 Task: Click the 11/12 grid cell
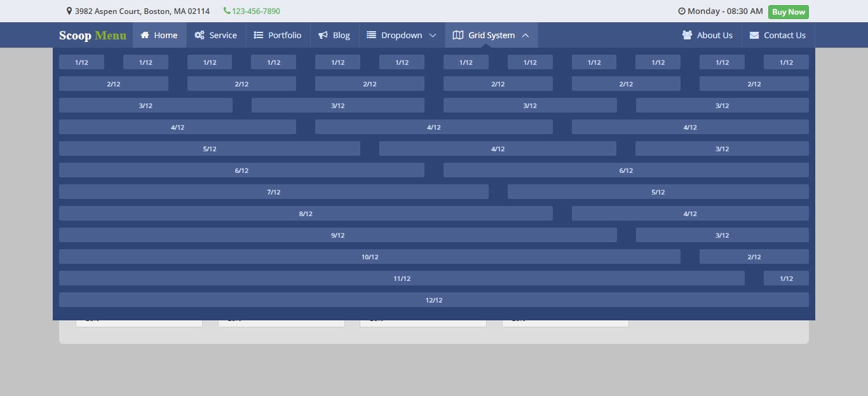click(x=402, y=278)
